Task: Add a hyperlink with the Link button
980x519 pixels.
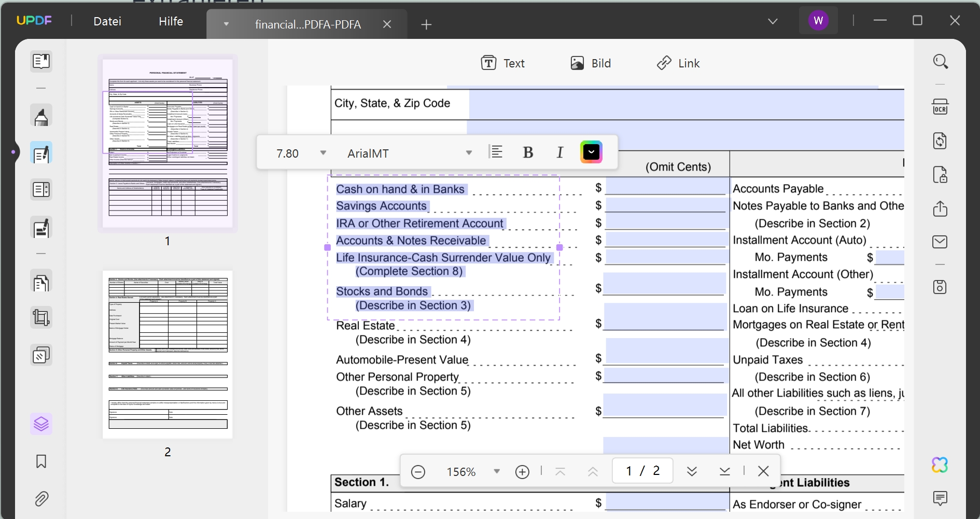Action: (x=678, y=63)
